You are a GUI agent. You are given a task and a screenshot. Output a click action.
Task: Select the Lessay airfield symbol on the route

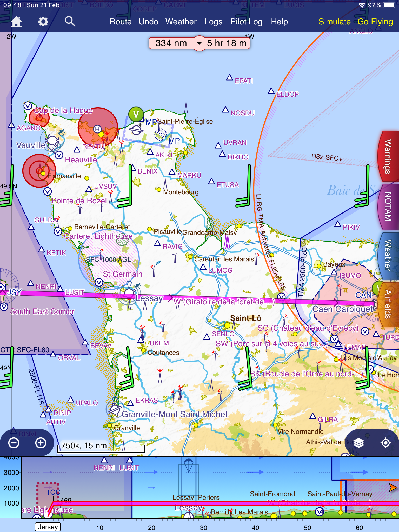pyautogui.click(x=129, y=294)
